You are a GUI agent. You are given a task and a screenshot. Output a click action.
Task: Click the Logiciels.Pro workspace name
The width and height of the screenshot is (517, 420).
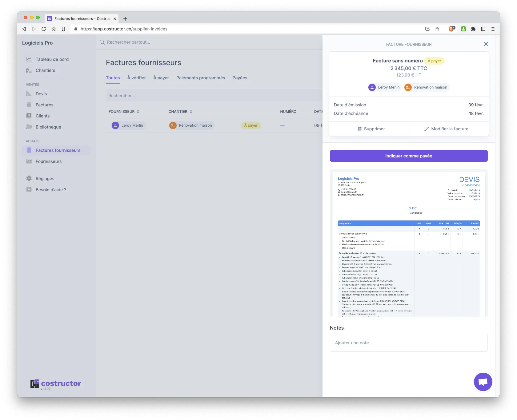tap(37, 43)
